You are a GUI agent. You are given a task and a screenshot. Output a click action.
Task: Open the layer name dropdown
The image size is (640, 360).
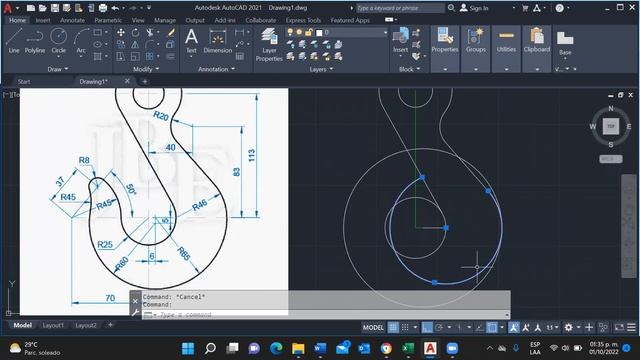tap(385, 32)
